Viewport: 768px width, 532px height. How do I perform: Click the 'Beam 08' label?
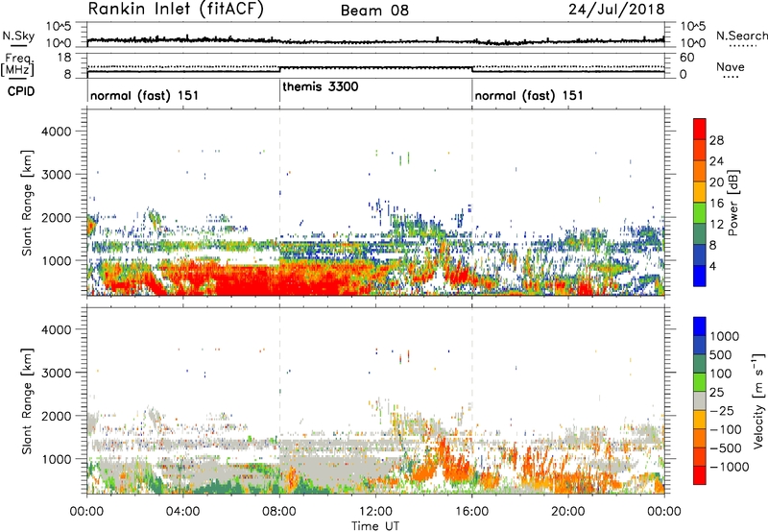click(374, 11)
